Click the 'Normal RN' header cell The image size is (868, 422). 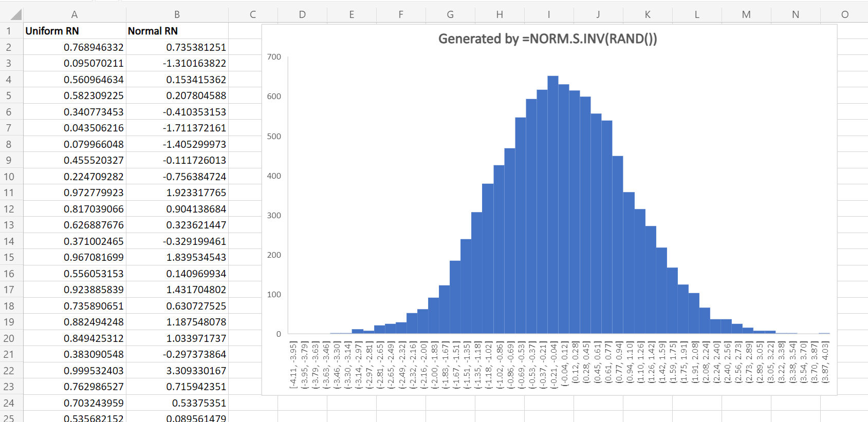coord(177,31)
